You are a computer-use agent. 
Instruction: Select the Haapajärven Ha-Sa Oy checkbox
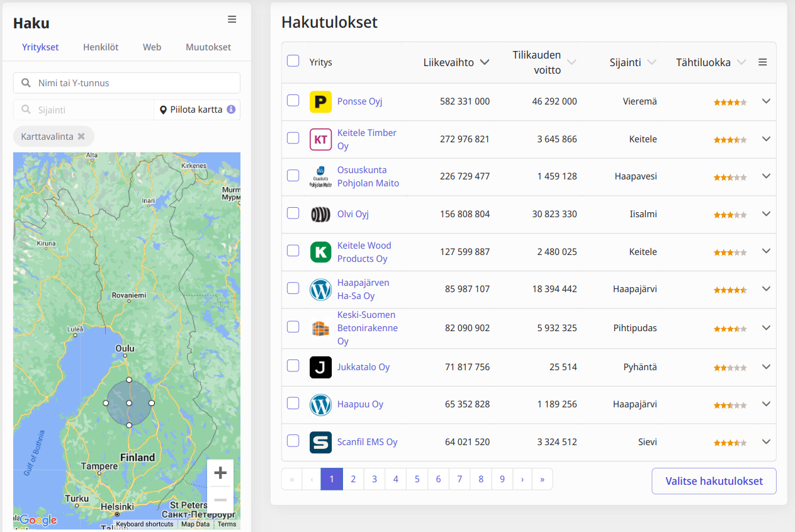point(293,288)
